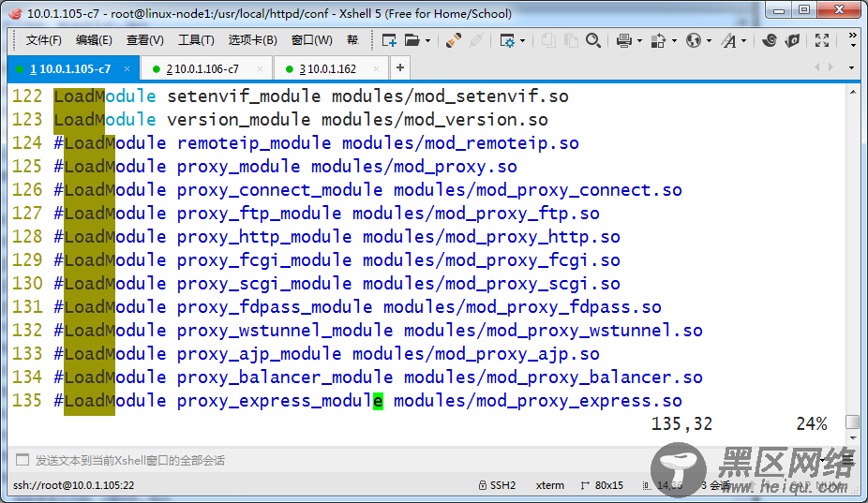Close the 10.0.1.105-c7 tab
The image size is (868, 503).
127,68
